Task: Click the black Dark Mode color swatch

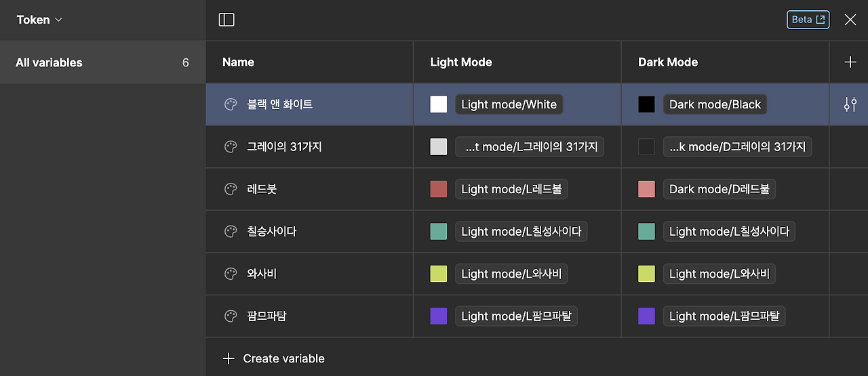Action: 646,104
